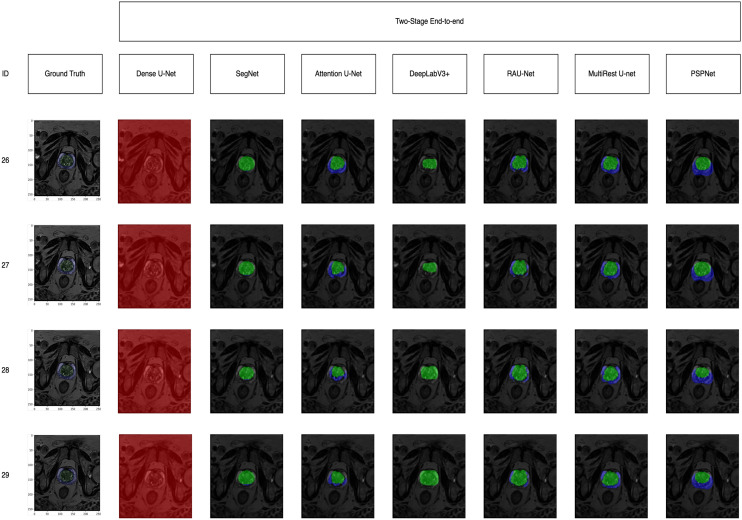Click row ID 26 label
The image size is (742, 520).
pos(5,160)
